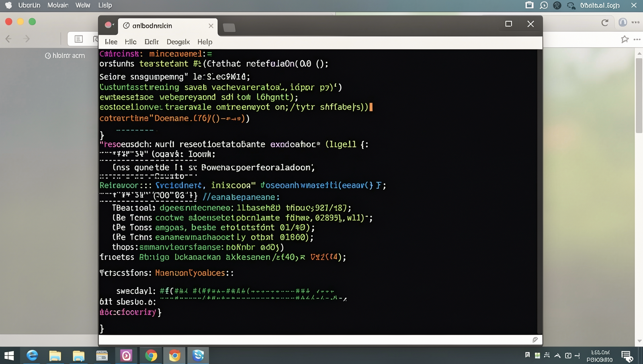
Task: Open the folder icon beside file cabinet icon
Action: pos(78,356)
